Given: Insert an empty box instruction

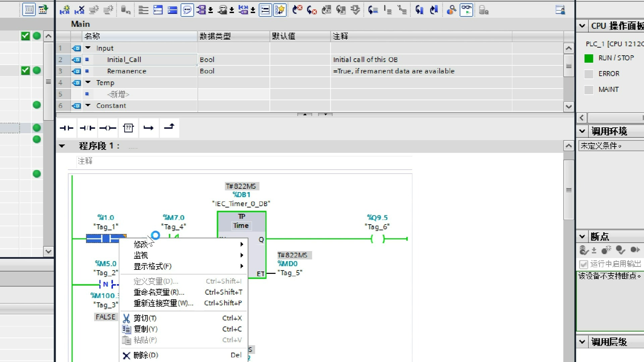Looking at the screenshot, I should click(x=128, y=128).
